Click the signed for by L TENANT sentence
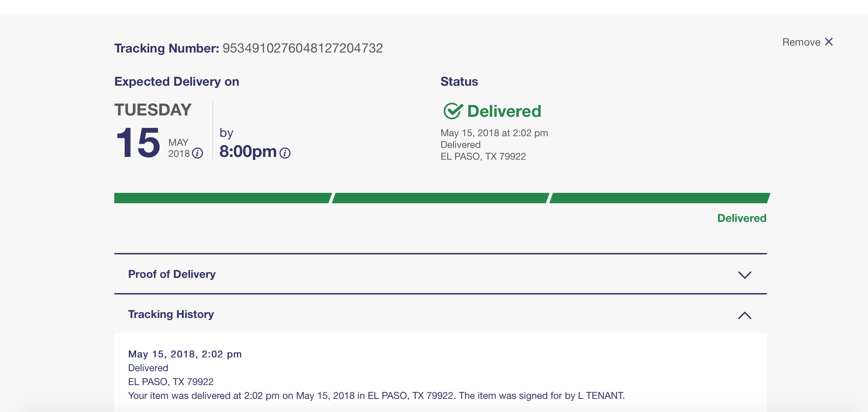The width and height of the screenshot is (868, 412). [376, 395]
